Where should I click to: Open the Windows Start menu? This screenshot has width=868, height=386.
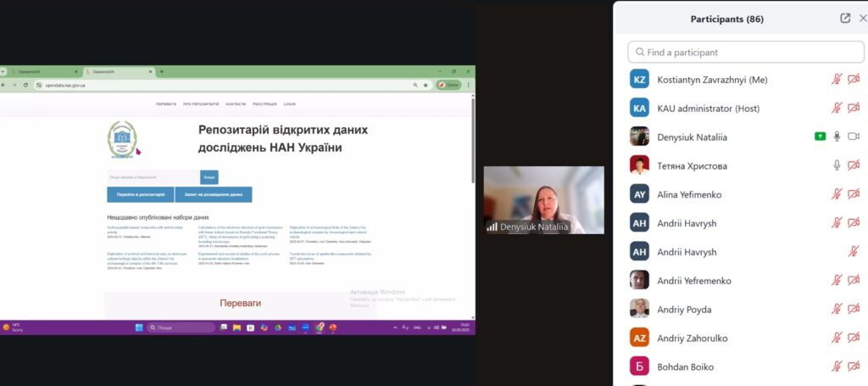coord(138,327)
